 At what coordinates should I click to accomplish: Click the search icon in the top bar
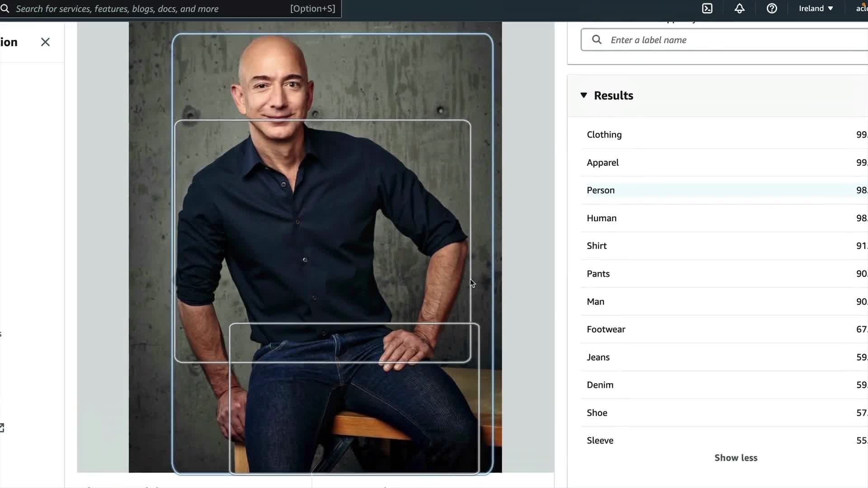(x=5, y=9)
